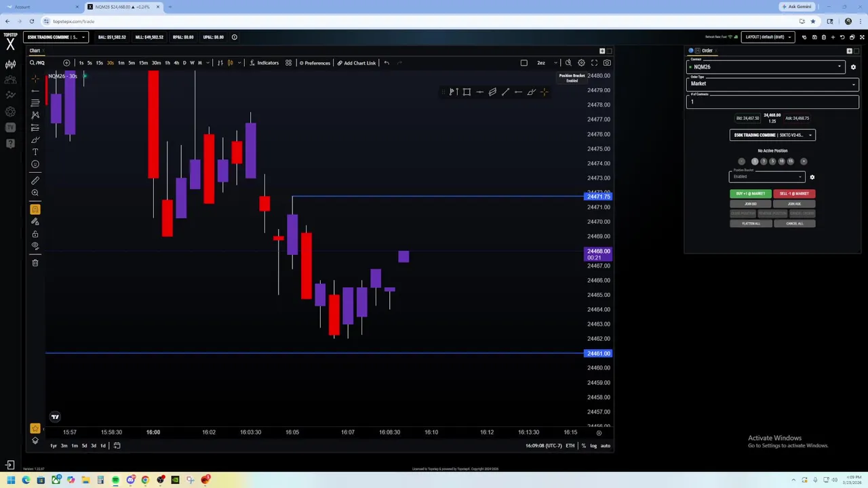Switch chart to 15s timeframe
This screenshot has height=488, width=868.
point(100,63)
